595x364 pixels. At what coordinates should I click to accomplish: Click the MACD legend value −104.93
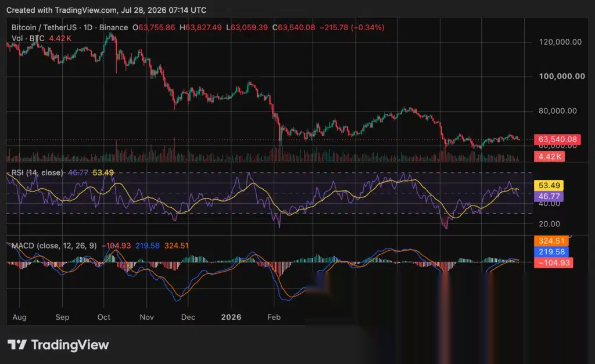116,246
